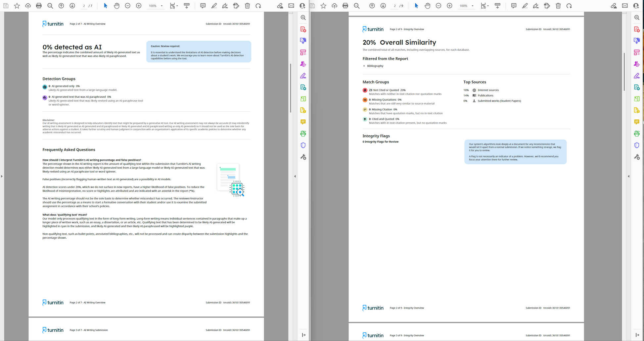Bookmark left document with star icon
This screenshot has height=341, width=644.
click(17, 6)
